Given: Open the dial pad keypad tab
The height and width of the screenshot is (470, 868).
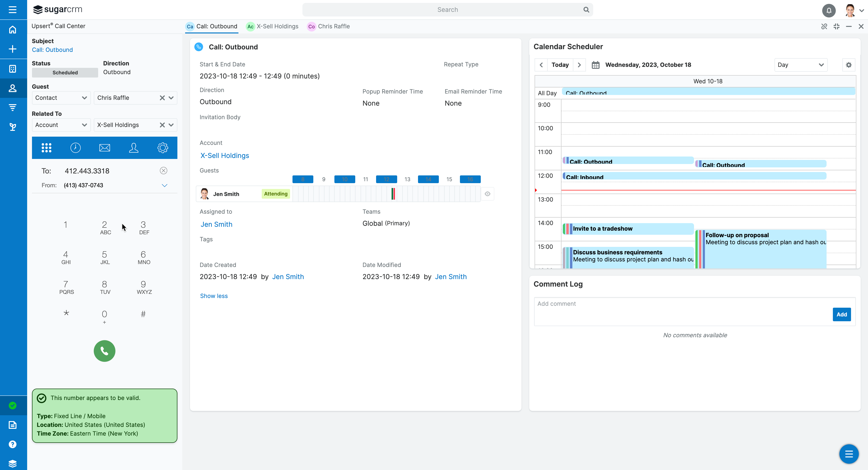Looking at the screenshot, I should 47,148.
